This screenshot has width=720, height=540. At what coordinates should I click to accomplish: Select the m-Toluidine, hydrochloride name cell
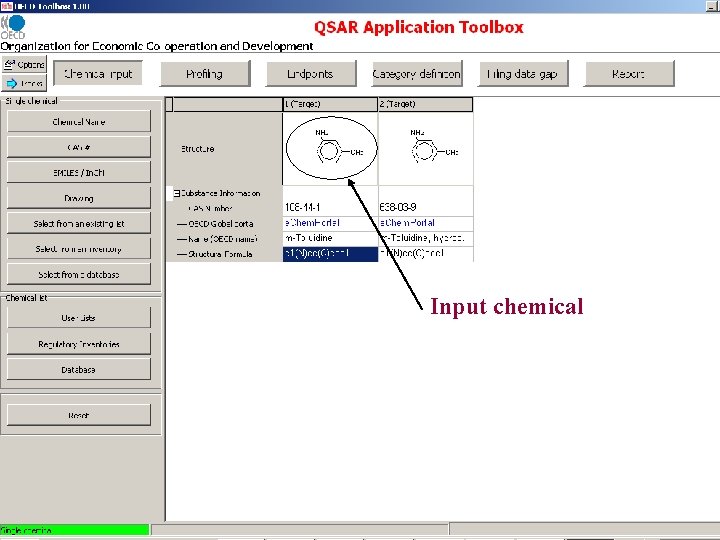point(426,238)
